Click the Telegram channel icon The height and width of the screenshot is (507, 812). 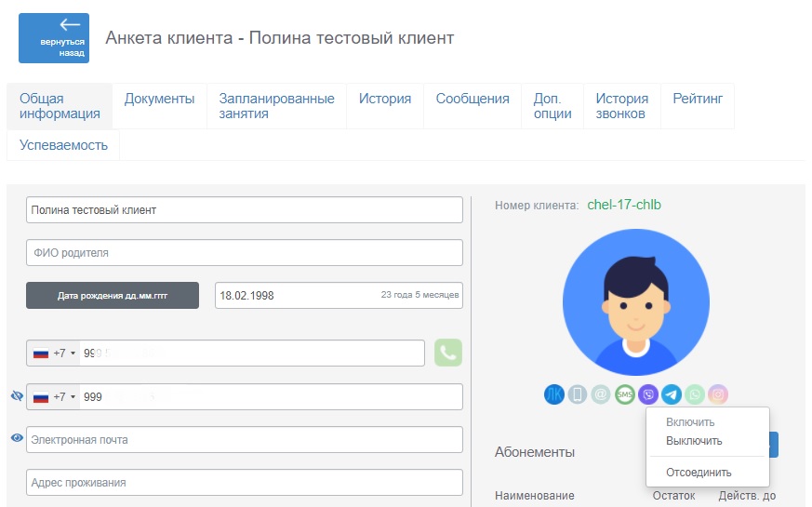[672, 394]
